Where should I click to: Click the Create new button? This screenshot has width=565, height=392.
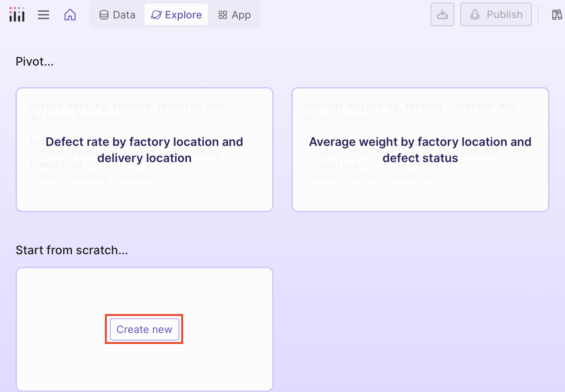[144, 329]
